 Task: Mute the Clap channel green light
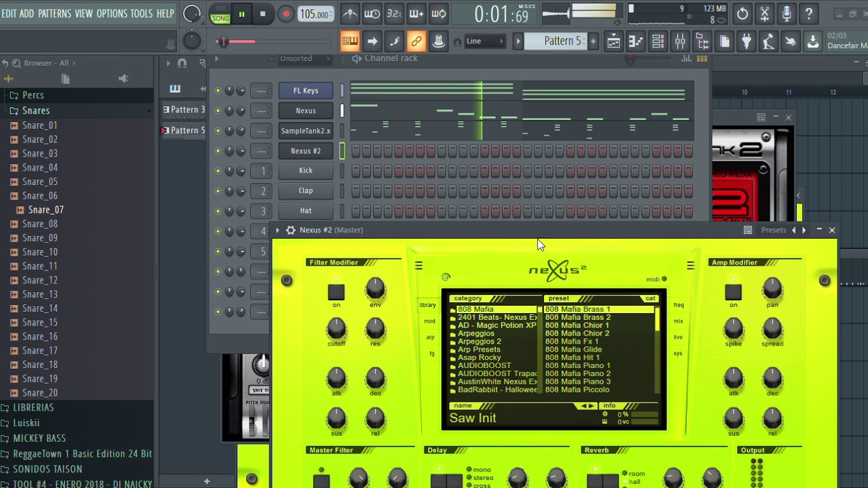[x=218, y=191]
